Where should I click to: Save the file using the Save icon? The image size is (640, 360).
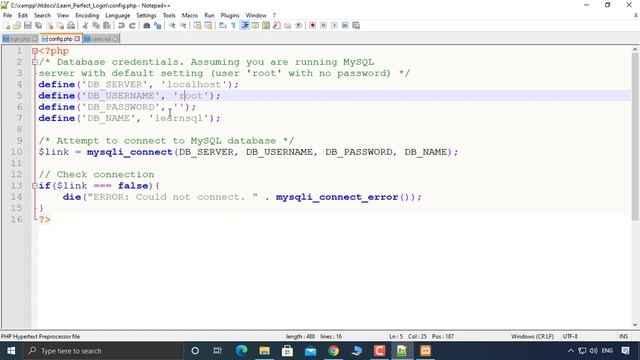pos(28,25)
